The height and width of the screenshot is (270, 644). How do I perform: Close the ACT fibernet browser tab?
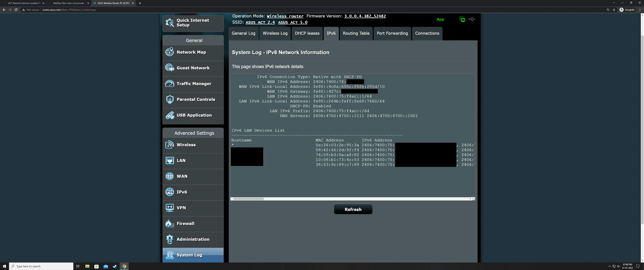43,3
